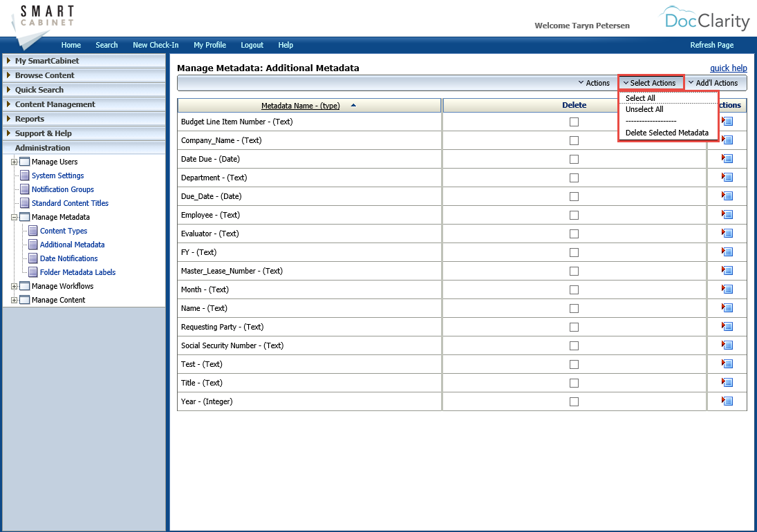Image resolution: width=757 pixels, height=532 pixels.
Task: Click the edit icon beside the Year row
Action: tap(727, 401)
